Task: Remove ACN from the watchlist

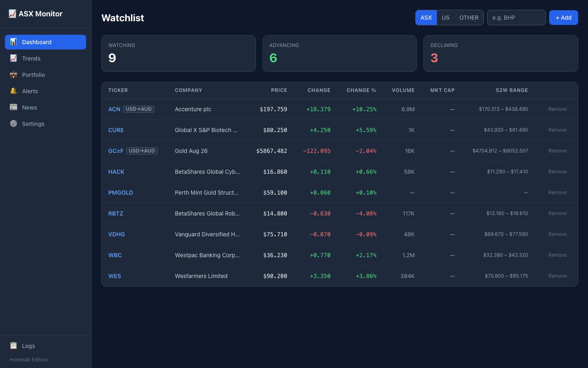Action: tap(557, 109)
